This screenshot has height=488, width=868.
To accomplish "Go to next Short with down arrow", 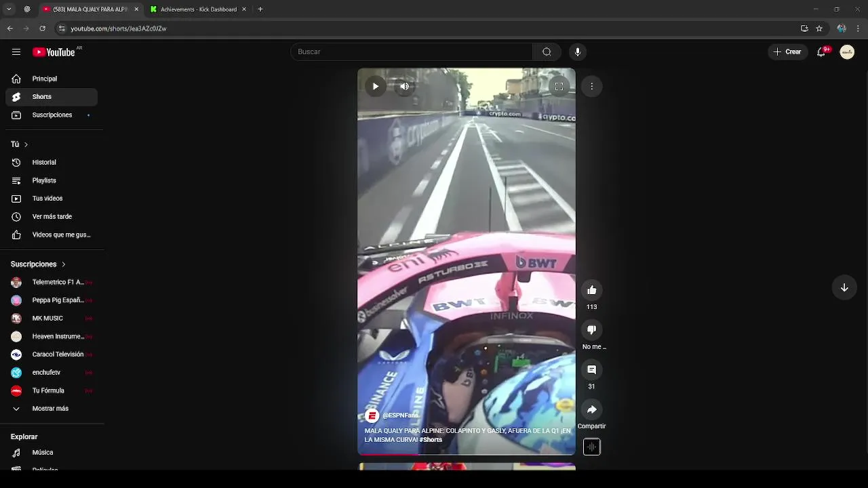I will tap(844, 287).
